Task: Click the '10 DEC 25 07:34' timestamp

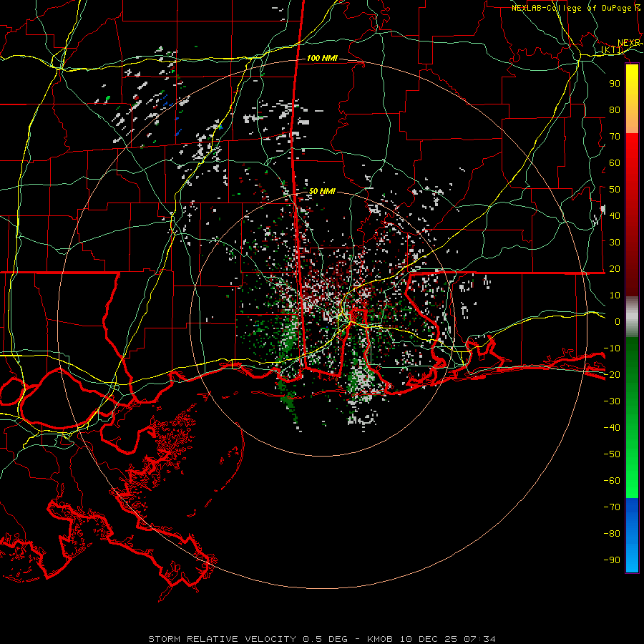Action: coord(448,639)
